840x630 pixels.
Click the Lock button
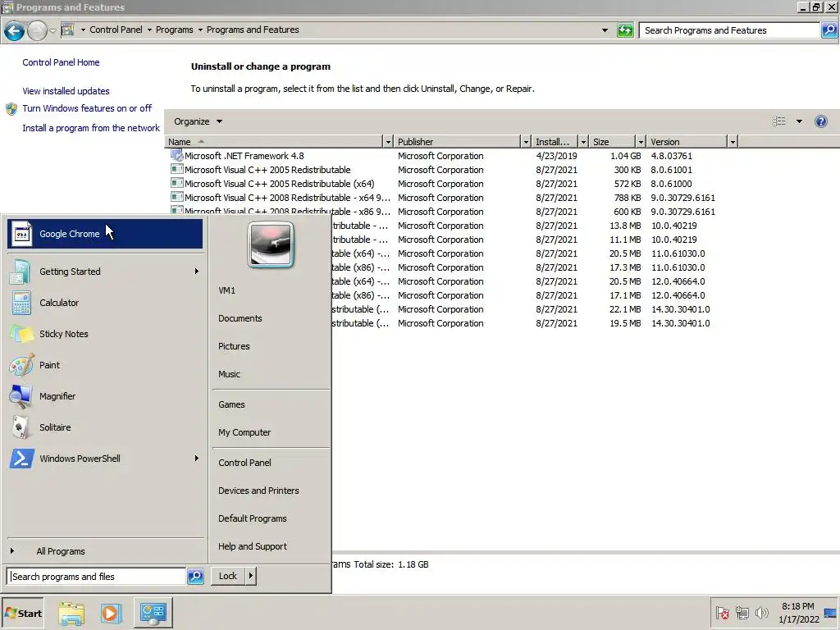[x=228, y=577]
